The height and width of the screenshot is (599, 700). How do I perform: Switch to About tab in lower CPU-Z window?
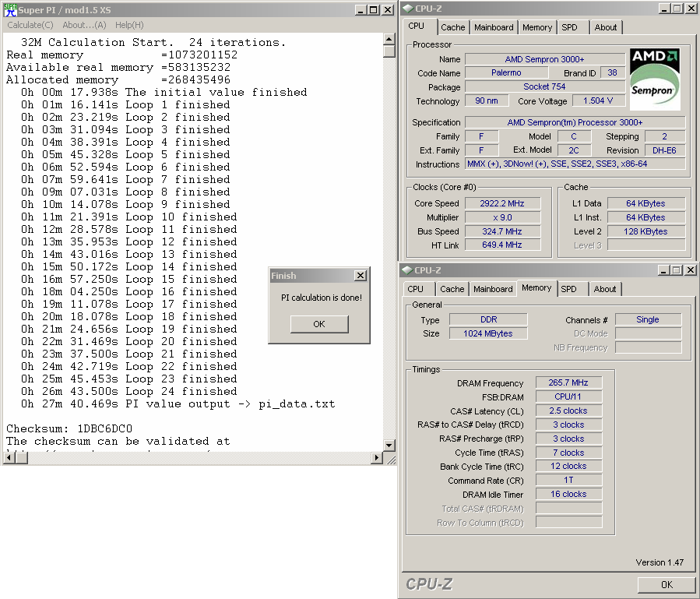605,289
